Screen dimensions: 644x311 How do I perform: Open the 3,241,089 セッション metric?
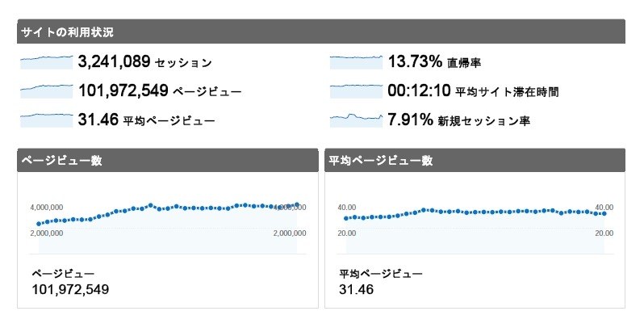click(145, 62)
